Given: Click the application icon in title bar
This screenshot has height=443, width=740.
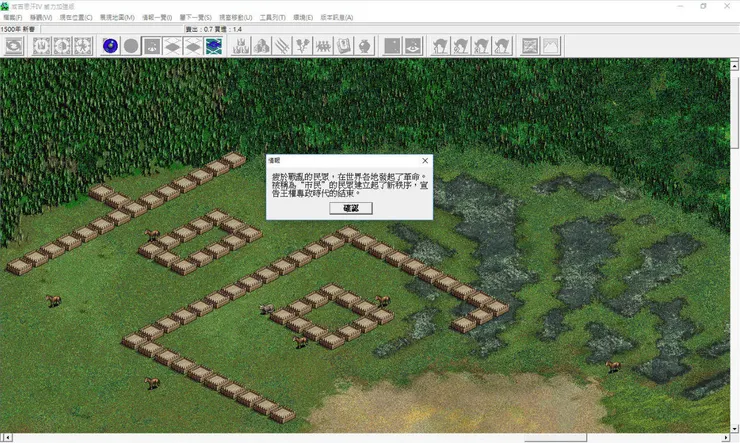Looking at the screenshot, I should coord(5,6).
